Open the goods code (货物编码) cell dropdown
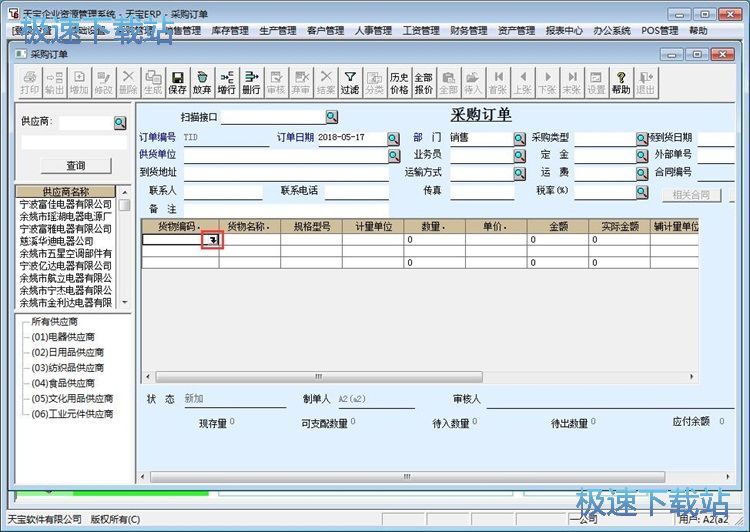Viewport: 750px width, 532px height. click(210, 240)
